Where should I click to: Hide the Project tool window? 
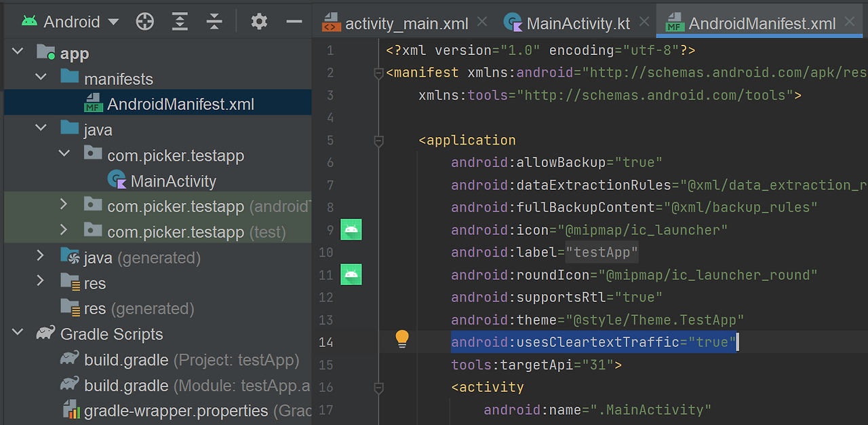(x=294, y=21)
